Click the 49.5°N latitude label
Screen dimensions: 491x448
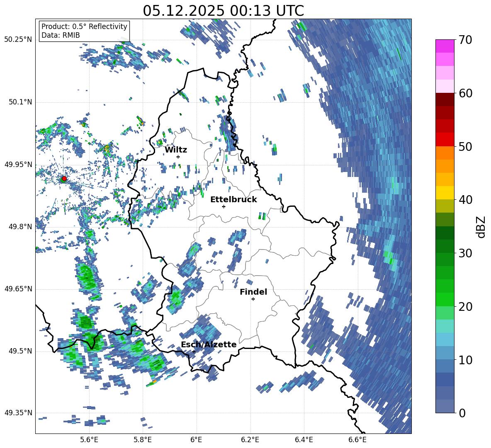(x=20, y=351)
